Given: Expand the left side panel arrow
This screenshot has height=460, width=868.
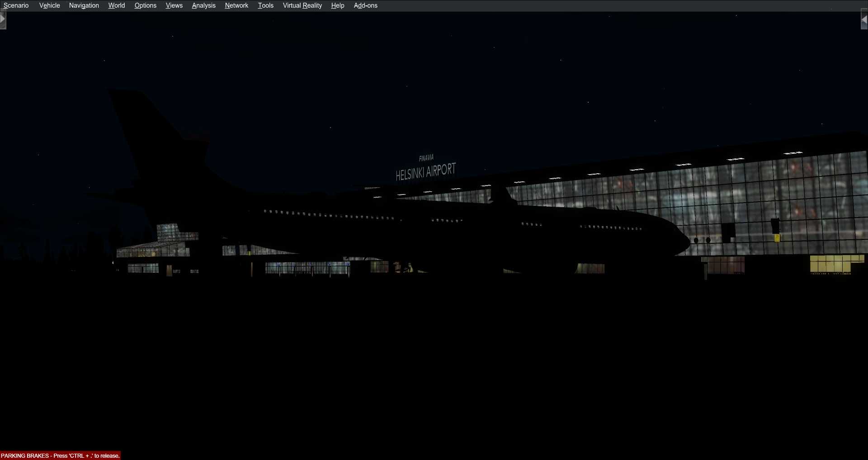Looking at the screenshot, I should (3, 20).
